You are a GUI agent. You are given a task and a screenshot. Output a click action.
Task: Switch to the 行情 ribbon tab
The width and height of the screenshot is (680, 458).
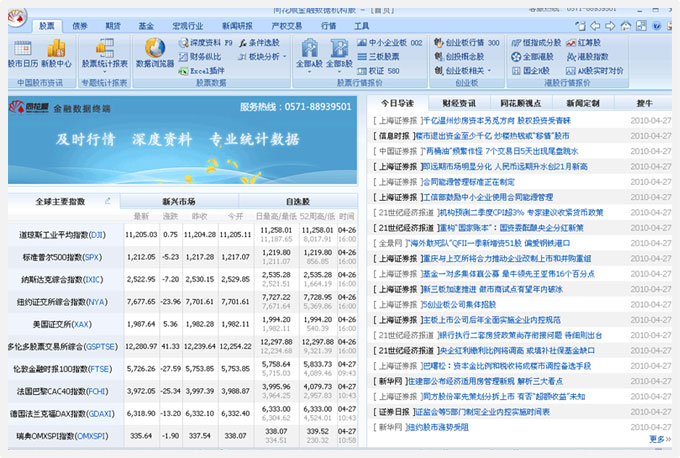[x=328, y=26]
